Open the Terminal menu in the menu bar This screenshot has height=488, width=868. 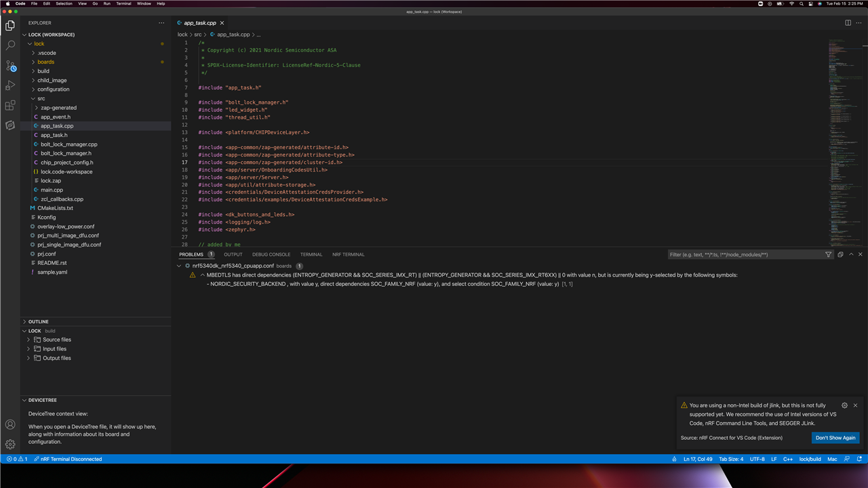tap(123, 3)
